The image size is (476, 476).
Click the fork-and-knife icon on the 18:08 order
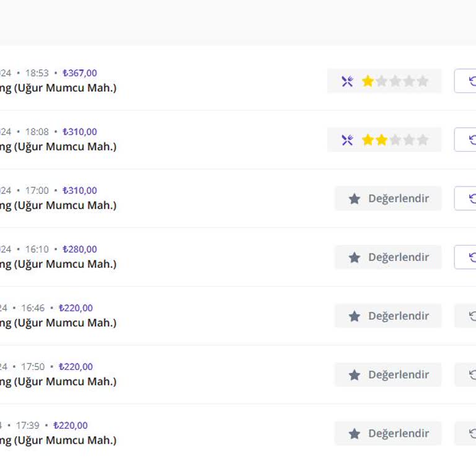pos(347,140)
